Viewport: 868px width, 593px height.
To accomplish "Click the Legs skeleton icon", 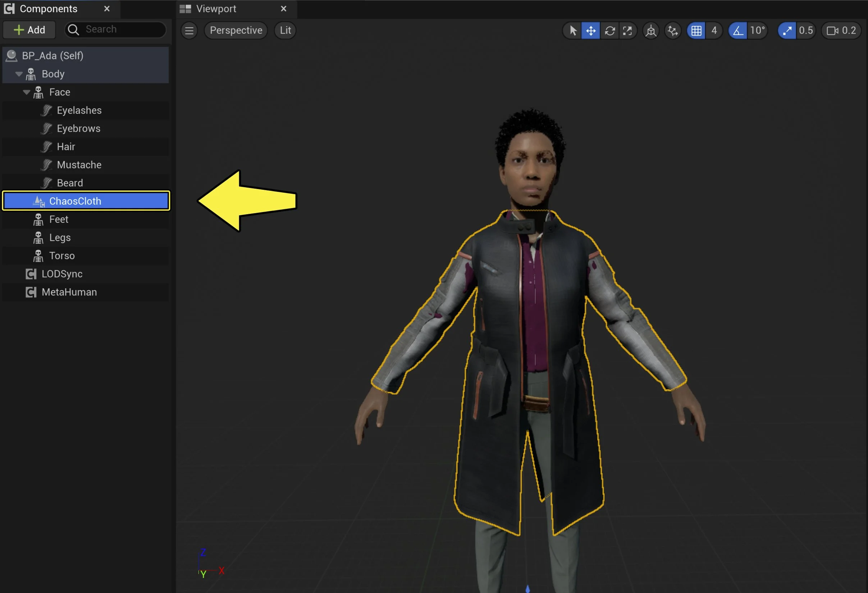I will click(38, 238).
